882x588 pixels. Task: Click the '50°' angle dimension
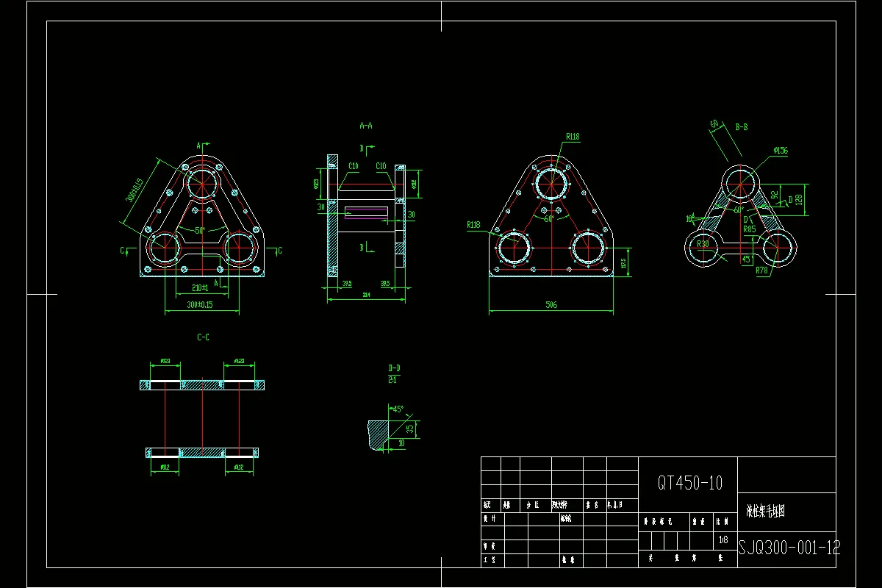pyautogui.click(x=198, y=230)
